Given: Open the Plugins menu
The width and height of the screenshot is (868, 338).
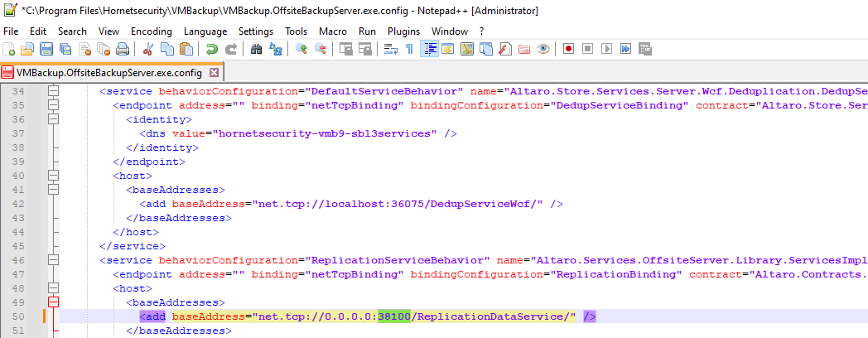Looking at the screenshot, I should pos(403,31).
